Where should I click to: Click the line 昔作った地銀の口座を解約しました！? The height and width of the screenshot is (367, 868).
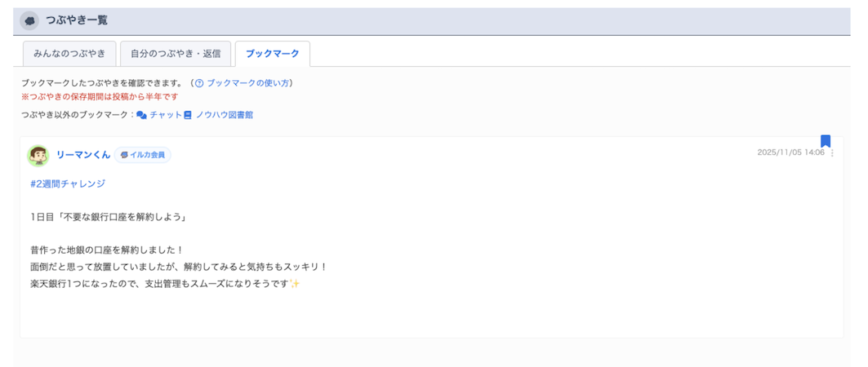pos(108,250)
